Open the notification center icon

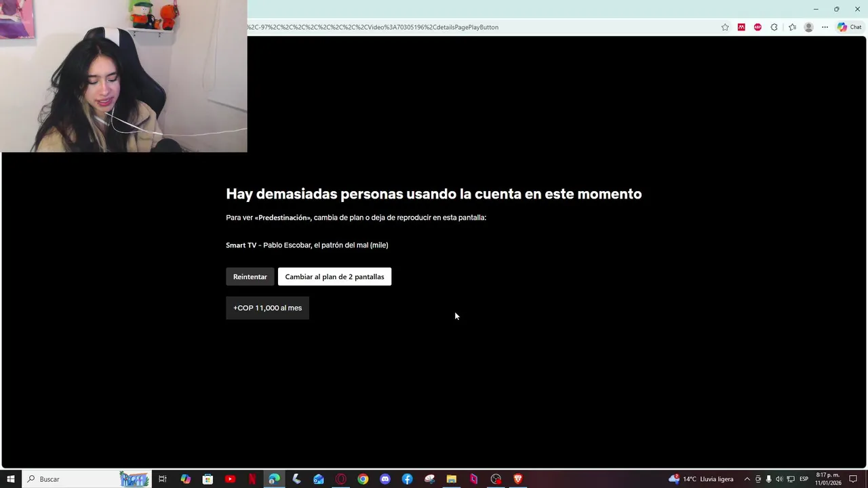[853, 479]
